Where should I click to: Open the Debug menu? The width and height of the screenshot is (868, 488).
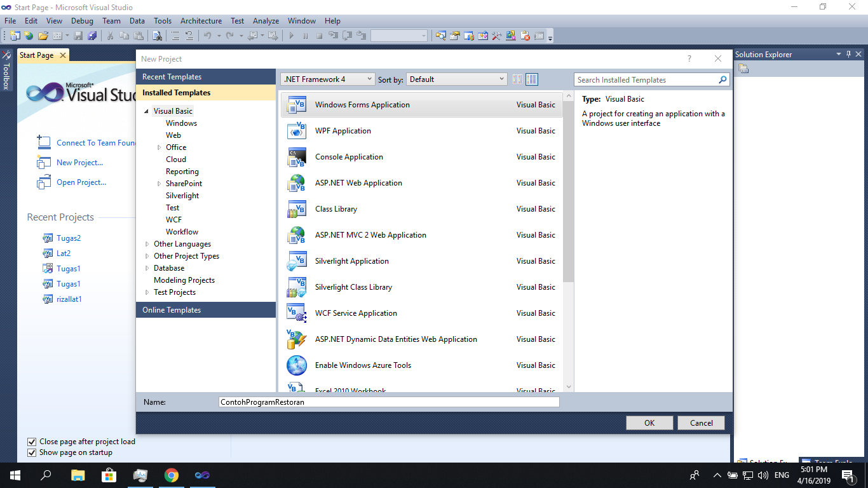(82, 20)
